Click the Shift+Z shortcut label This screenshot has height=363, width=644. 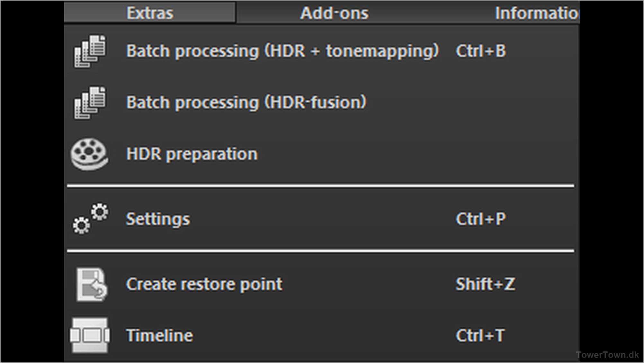coord(485,284)
